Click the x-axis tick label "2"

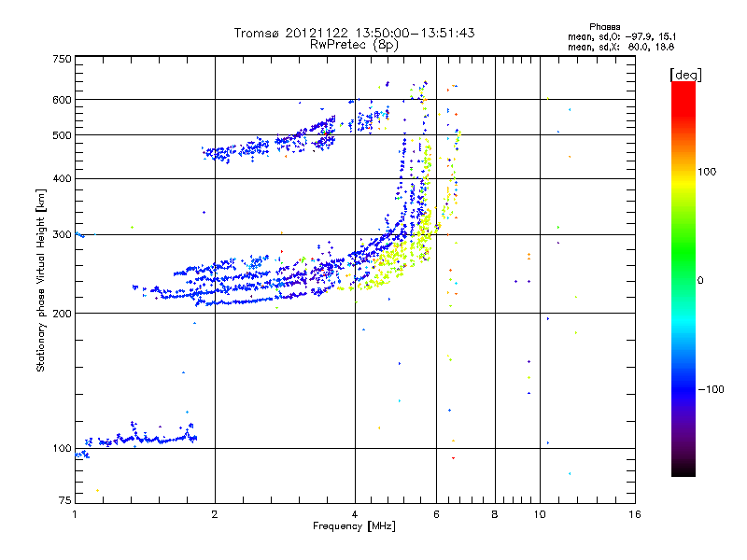[x=215, y=514]
